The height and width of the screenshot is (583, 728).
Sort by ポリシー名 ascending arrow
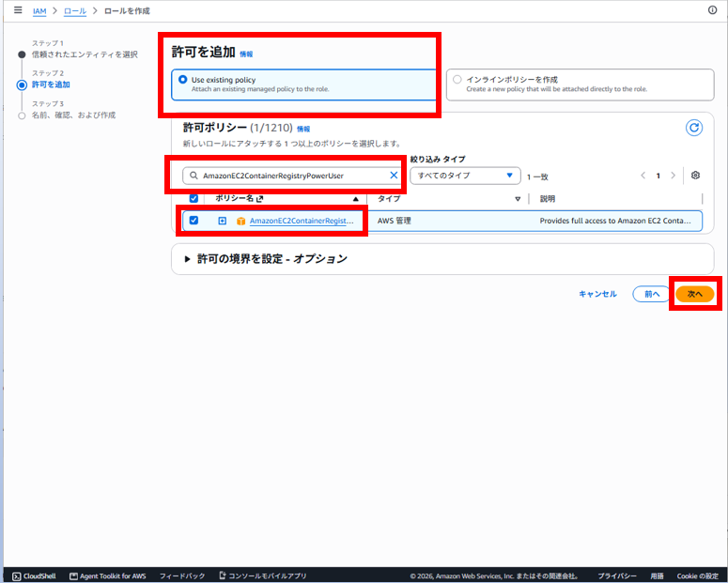click(x=356, y=199)
